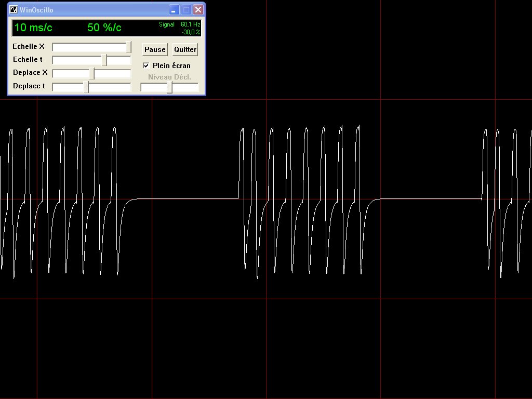Uncheck the Plein écran checkbox

146,65
